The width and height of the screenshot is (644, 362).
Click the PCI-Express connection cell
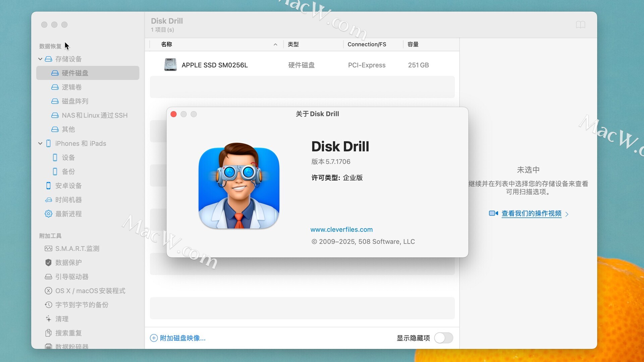tap(367, 65)
